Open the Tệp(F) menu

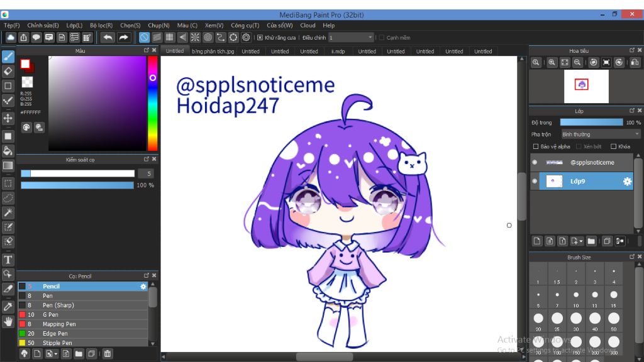[12, 25]
